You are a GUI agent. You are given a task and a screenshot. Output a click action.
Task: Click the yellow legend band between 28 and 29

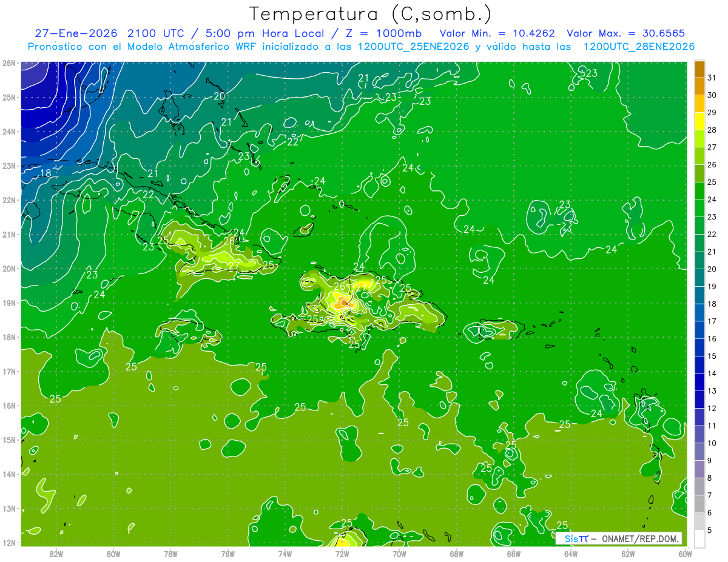pyautogui.click(x=699, y=121)
